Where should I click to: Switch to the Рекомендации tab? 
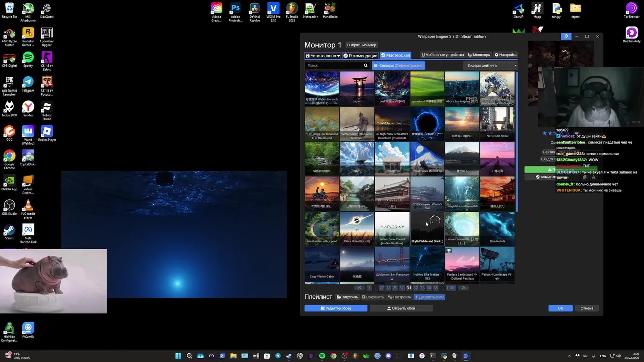(x=360, y=55)
